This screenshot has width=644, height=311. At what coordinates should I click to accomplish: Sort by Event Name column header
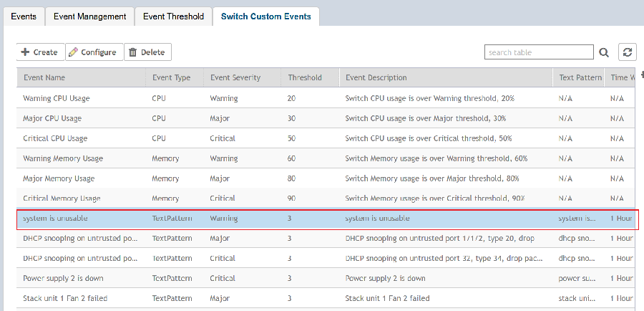(x=44, y=77)
